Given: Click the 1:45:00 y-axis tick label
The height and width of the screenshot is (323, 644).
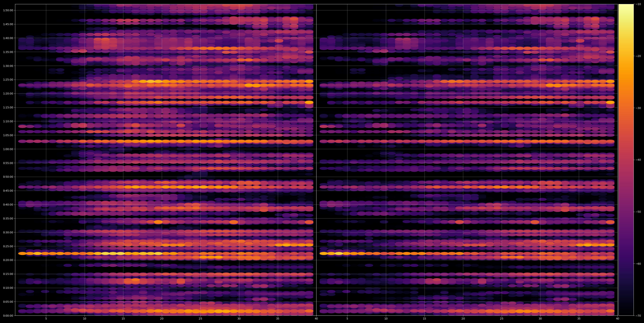Looking at the screenshot, I should [8, 24].
